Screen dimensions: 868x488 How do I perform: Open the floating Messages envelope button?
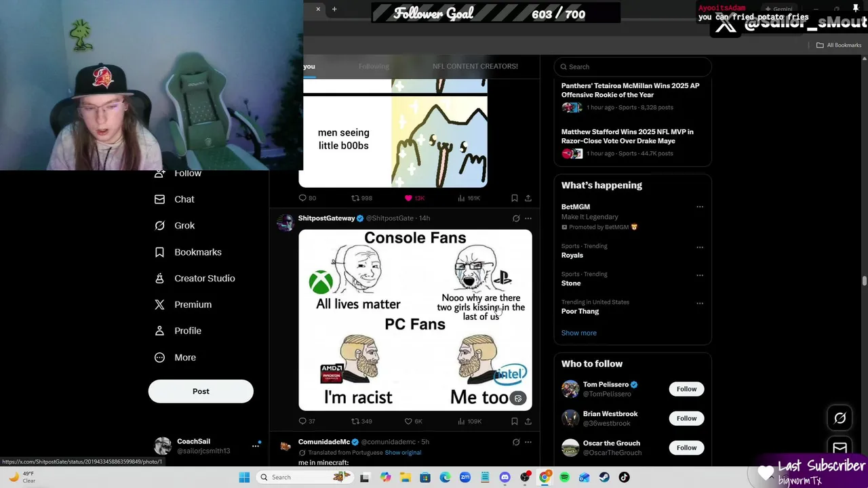pos(840,447)
